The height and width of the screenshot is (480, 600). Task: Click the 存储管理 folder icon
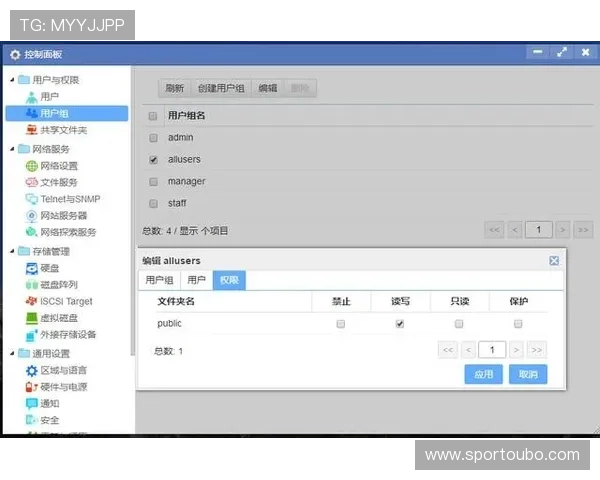tap(24, 251)
